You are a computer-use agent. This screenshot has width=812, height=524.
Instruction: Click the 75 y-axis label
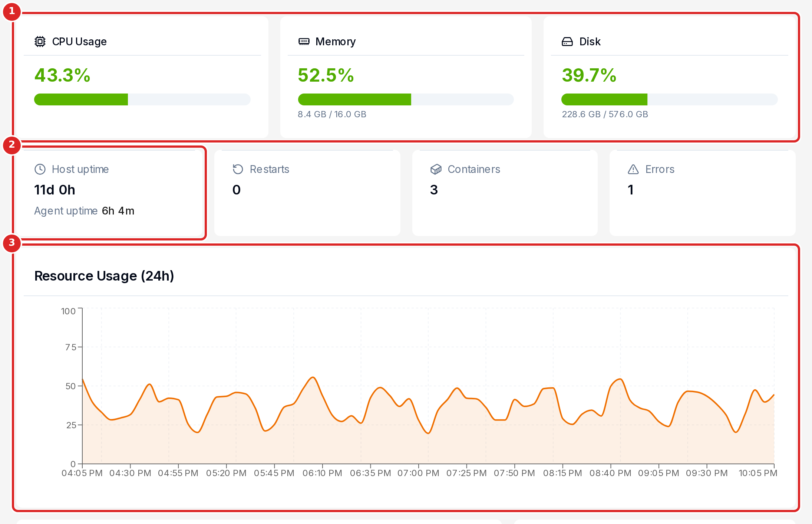click(x=70, y=347)
